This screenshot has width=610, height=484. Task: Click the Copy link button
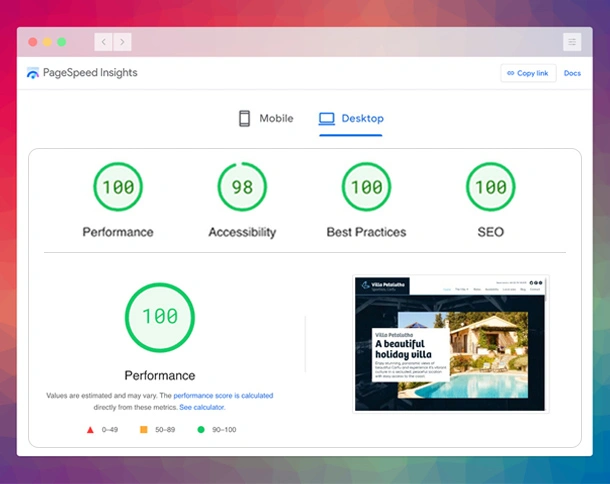pos(528,73)
